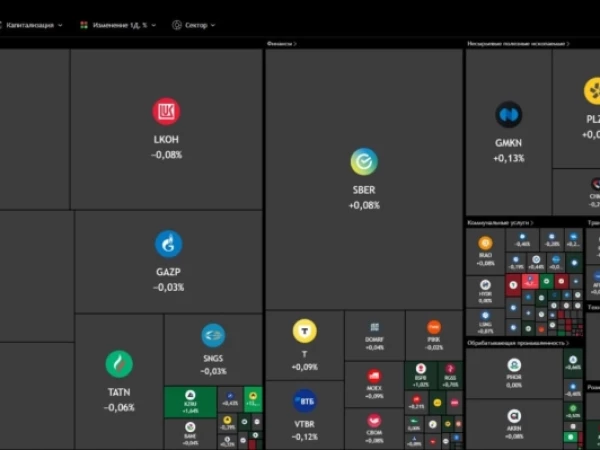Open the Коммунальные услуги sector header

coord(500,223)
